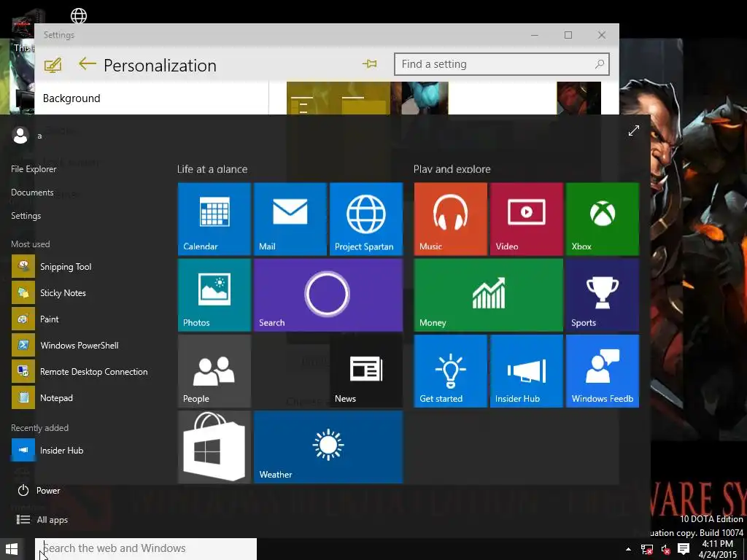Click the Windows Start button
Screen dimensions: 747x560
click(12, 549)
